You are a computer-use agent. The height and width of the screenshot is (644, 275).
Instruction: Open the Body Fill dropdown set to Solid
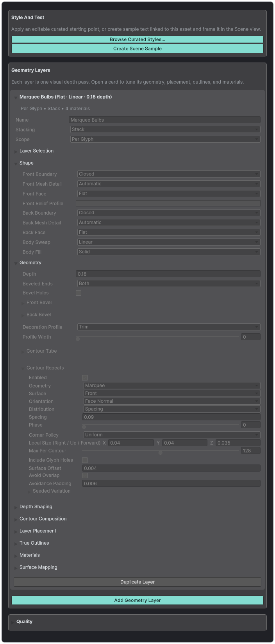click(169, 252)
